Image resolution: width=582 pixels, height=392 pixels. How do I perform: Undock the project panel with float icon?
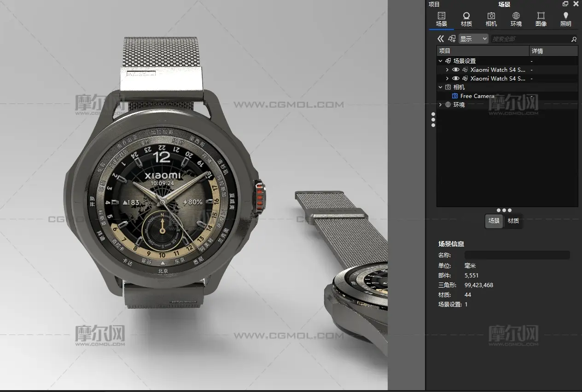(565, 4)
